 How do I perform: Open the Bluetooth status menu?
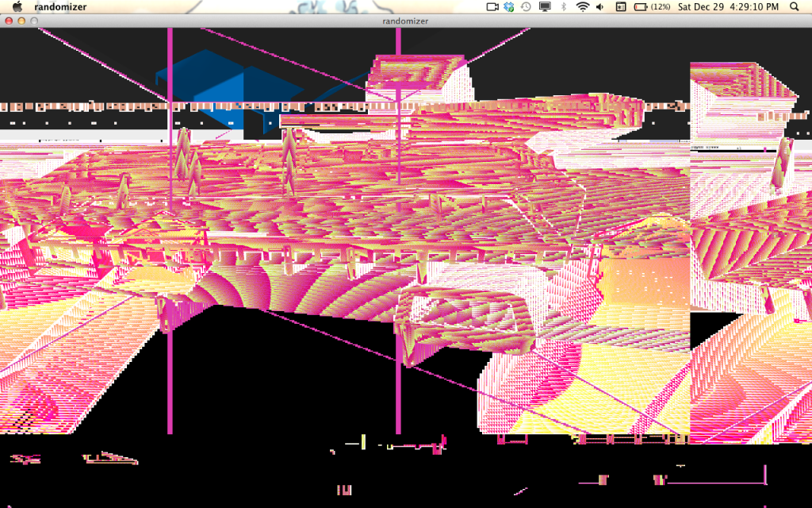click(x=564, y=7)
